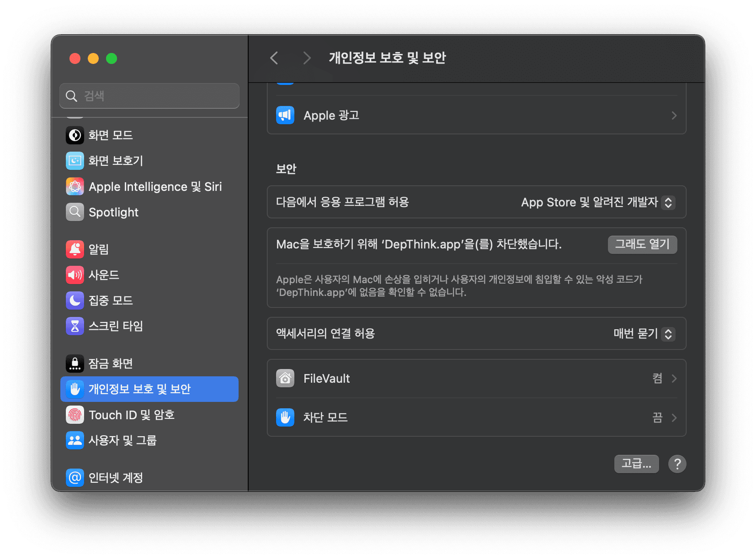
Task: Click the 화면 보호기 sidebar icon
Action: [x=75, y=161]
